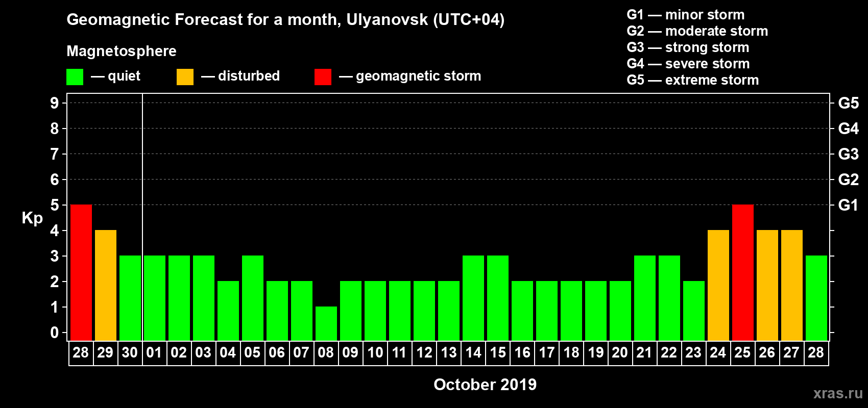
Task: Click the 'G5 — extreme storm' legend text
Action: click(x=693, y=80)
